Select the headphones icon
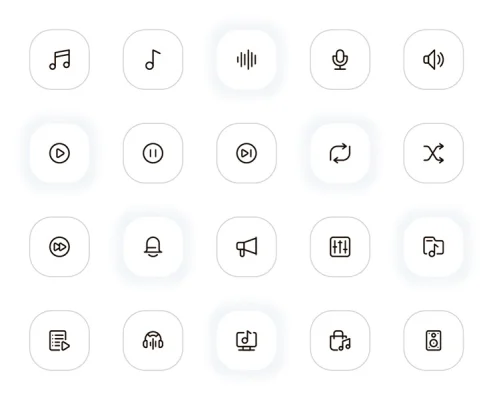Screen dimensions: 493x400 click(153, 341)
